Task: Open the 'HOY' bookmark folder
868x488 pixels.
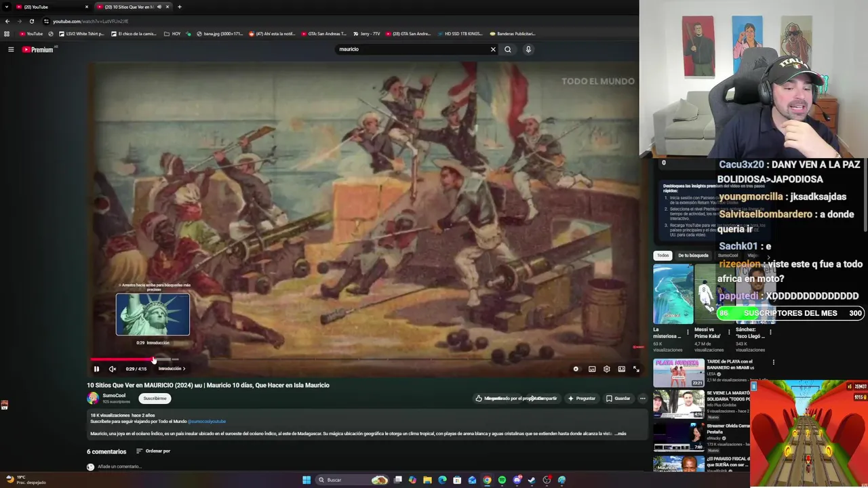Action: tap(172, 34)
